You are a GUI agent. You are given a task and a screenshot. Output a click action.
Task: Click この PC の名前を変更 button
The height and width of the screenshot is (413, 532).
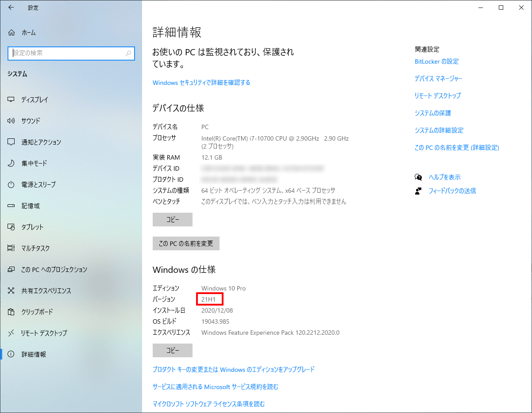tap(186, 243)
